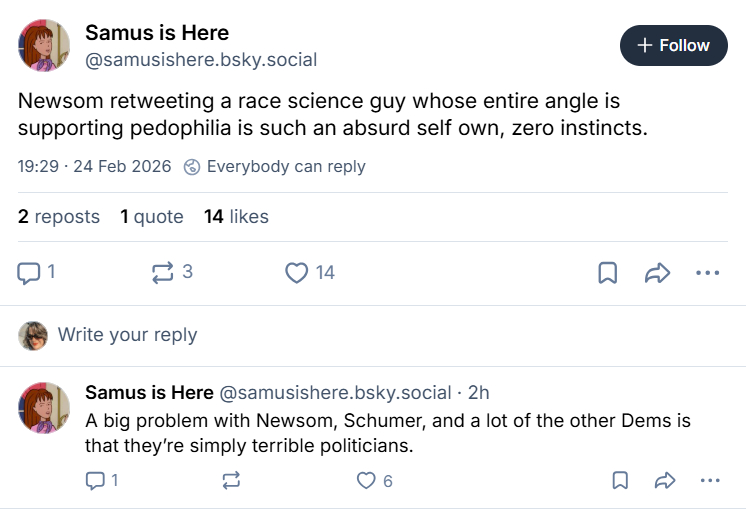Click the Write your reply field
This screenshot has width=746, height=518.
(x=127, y=335)
